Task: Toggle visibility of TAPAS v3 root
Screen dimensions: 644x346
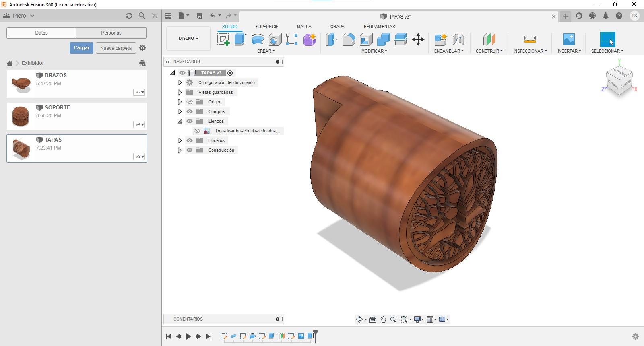Action: point(182,73)
